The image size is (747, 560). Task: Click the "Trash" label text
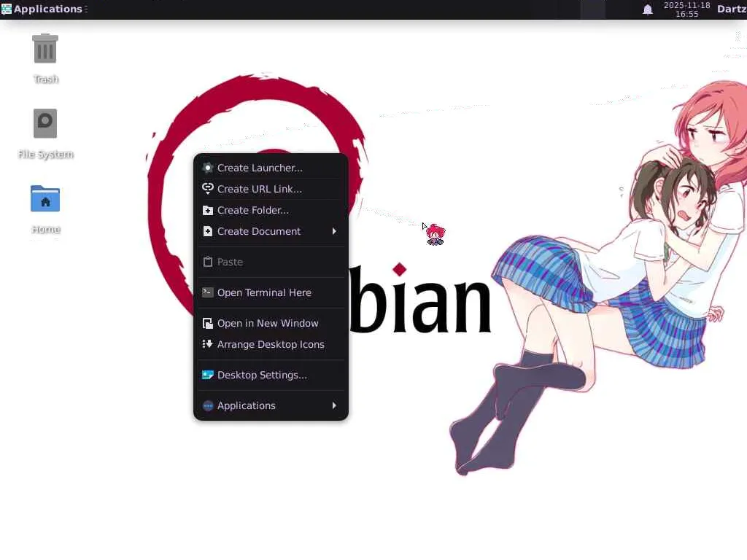point(46,79)
